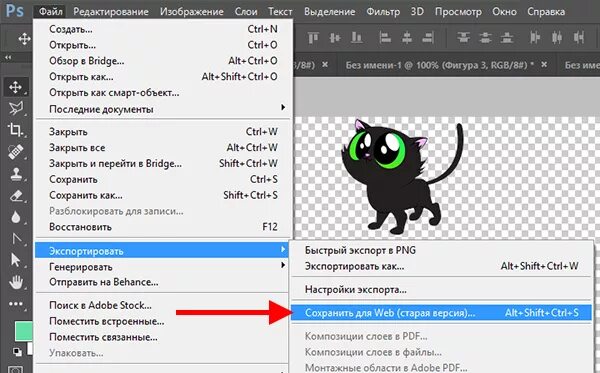Select the Path Selection arrow tool
The width and height of the screenshot is (600, 373).
(x=16, y=260)
